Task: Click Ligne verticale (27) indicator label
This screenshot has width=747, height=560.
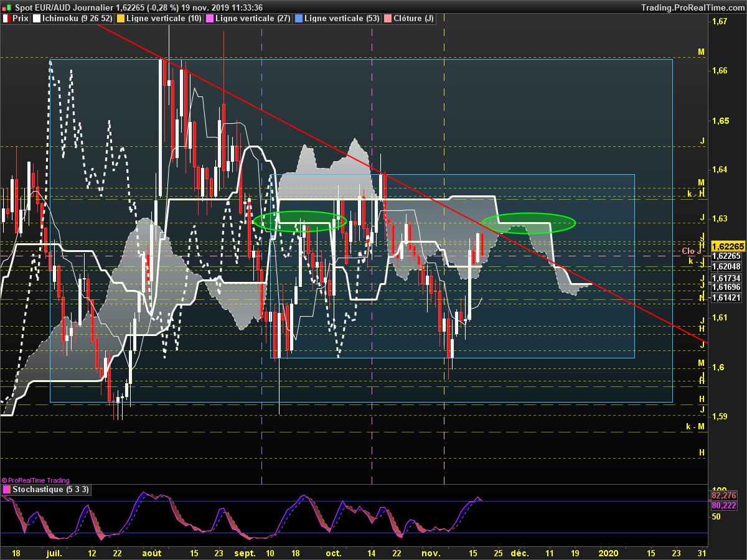Action: click(x=253, y=19)
